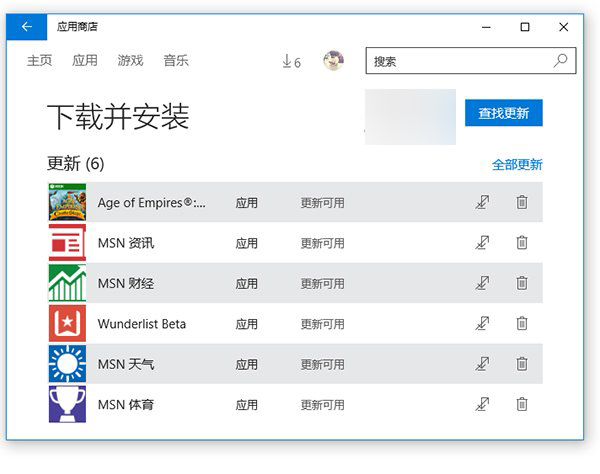Click the 查找更新 button
The width and height of the screenshot is (600, 474).
coord(504,113)
